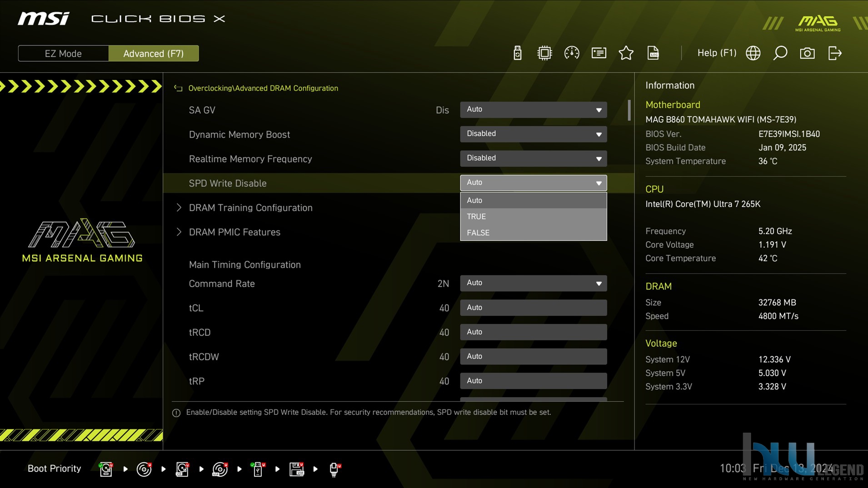
Task: Switch to EZ Mode
Action: [x=63, y=53]
